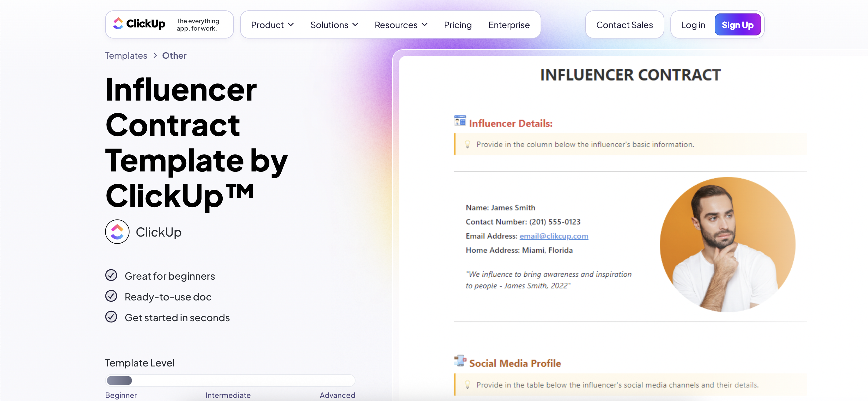Screen dimensions: 868x401
Task: Click the breadcrumb chevron arrow after Templates
Action: tap(155, 55)
